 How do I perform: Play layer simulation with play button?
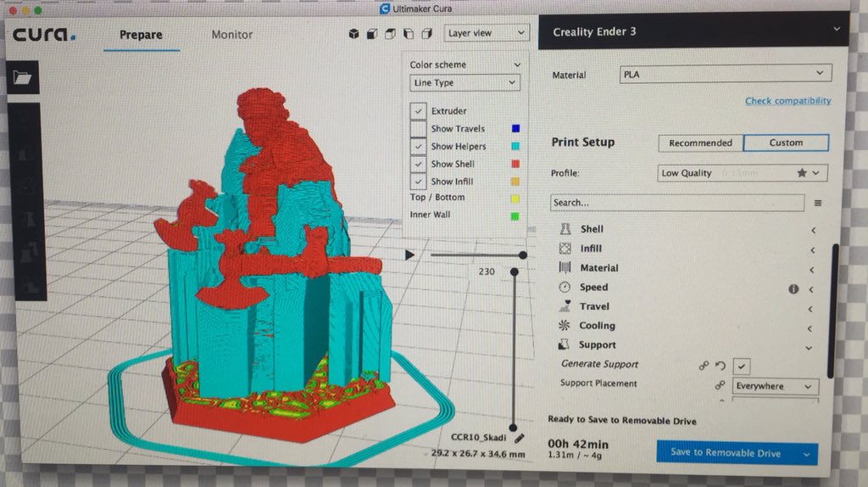(409, 255)
